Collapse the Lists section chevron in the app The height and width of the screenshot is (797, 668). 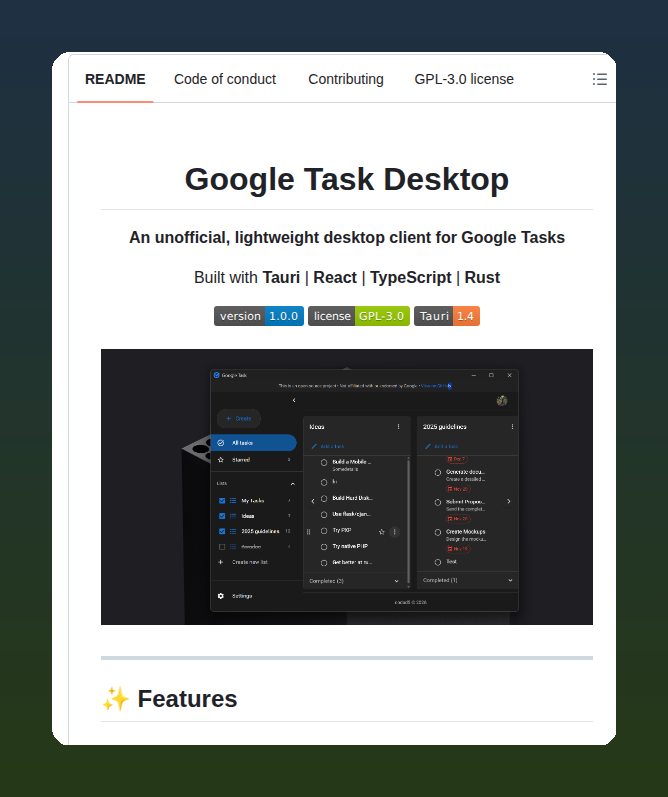coord(292,484)
